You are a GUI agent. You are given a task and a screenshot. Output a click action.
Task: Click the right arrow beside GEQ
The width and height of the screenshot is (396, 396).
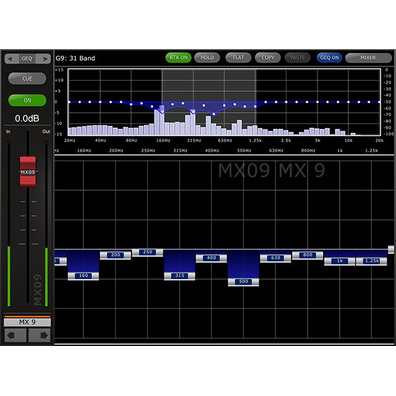[x=44, y=59]
